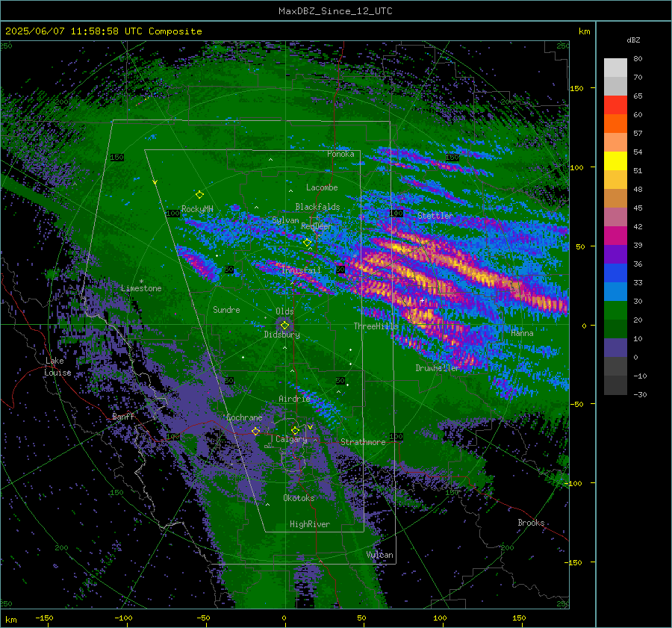Pick the bright green 20-30 dBZ swatch
This screenshot has width=672, height=628.
click(x=615, y=310)
